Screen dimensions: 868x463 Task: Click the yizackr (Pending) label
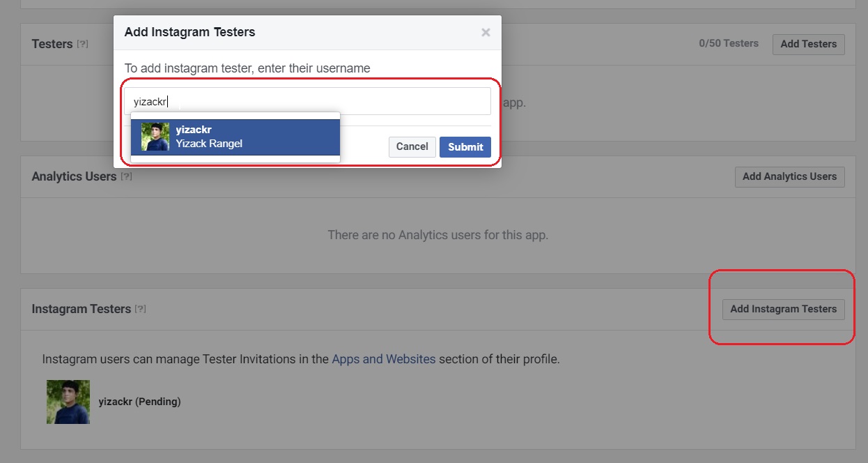tap(139, 402)
